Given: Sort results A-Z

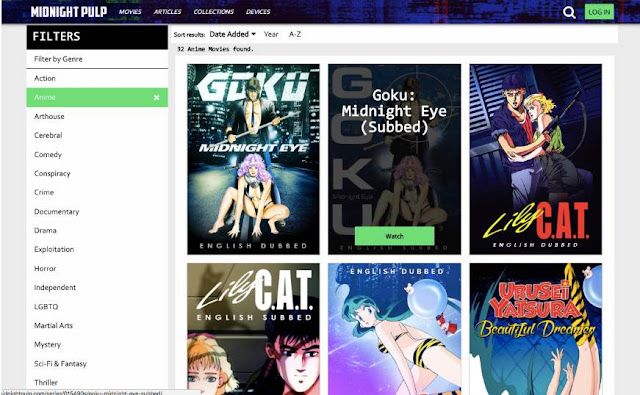Looking at the screenshot, I should click(295, 34).
